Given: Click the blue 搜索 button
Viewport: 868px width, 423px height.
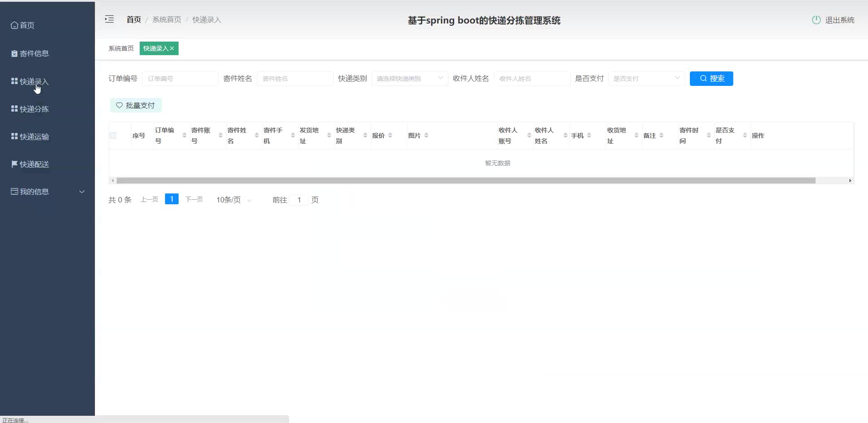Looking at the screenshot, I should (x=711, y=79).
